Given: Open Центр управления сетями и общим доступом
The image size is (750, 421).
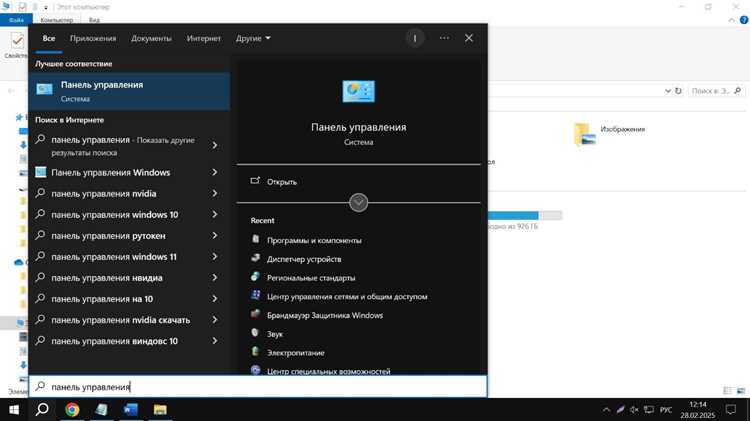Looking at the screenshot, I should tap(347, 297).
